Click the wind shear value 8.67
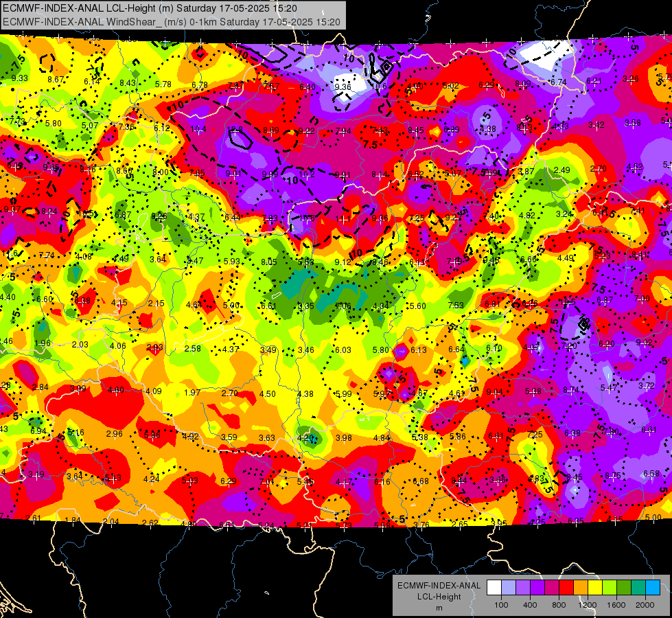 coord(56,80)
